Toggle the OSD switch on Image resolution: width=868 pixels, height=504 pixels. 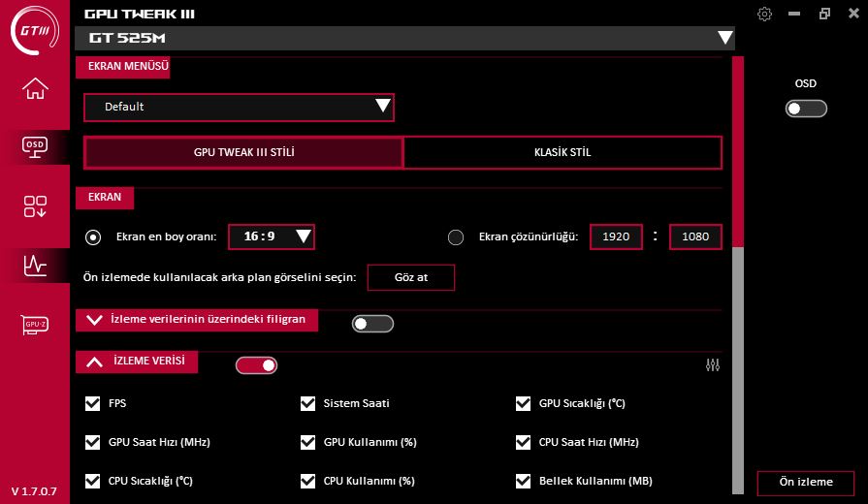point(806,109)
